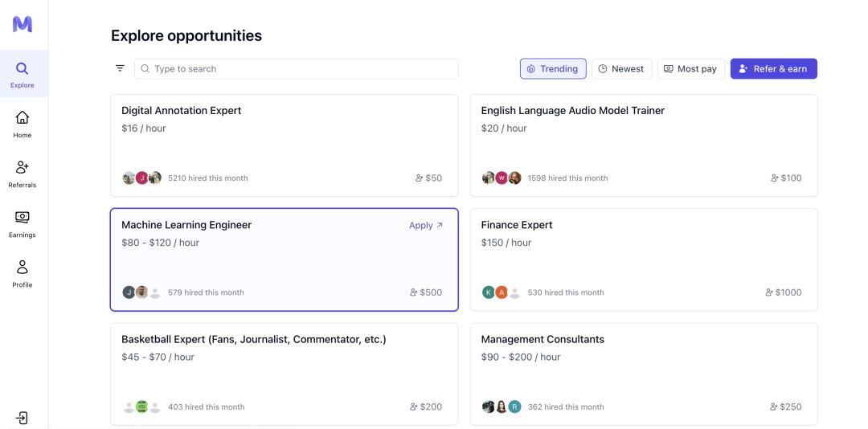Select the Trending sort toggle
This screenshot has height=429, width=868.
tap(553, 69)
